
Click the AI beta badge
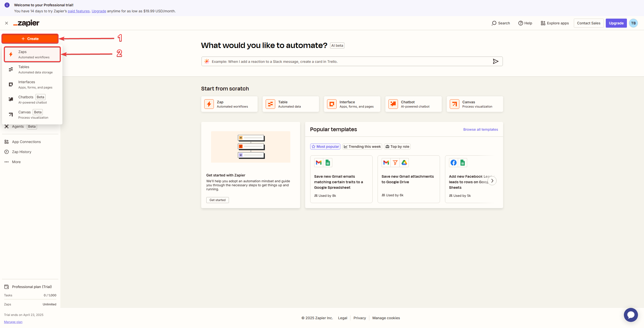(337, 45)
